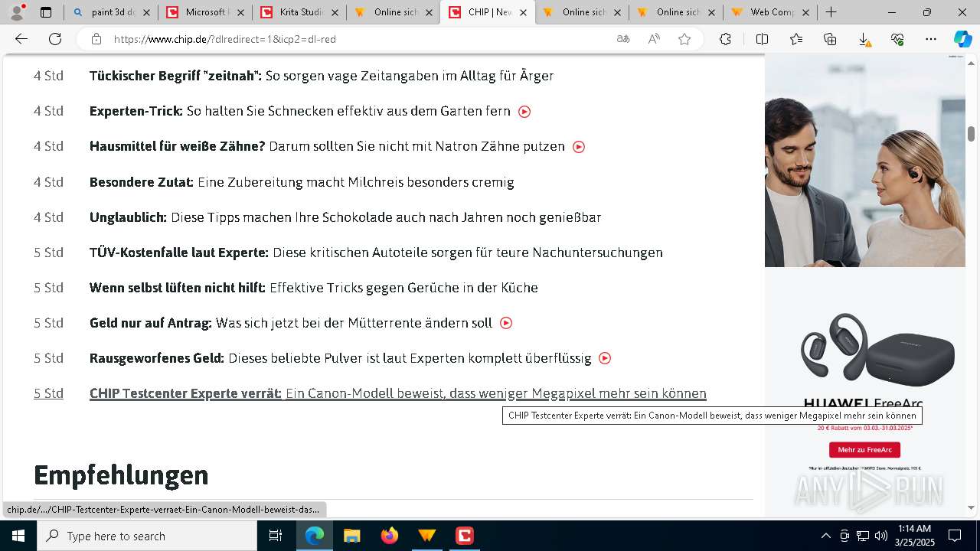Image resolution: width=980 pixels, height=551 pixels.
Task: Play video icon beside Schnecken article
Action: pyautogui.click(x=524, y=112)
